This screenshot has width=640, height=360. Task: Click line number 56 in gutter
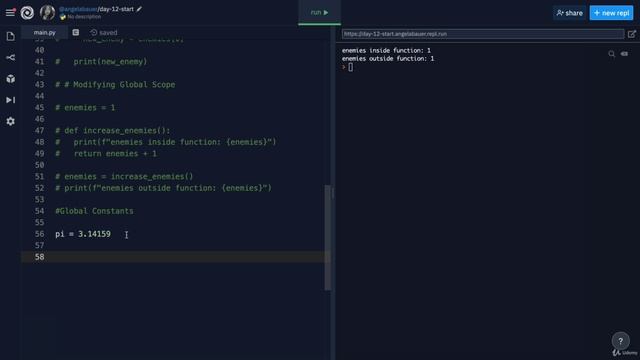[40, 234]
